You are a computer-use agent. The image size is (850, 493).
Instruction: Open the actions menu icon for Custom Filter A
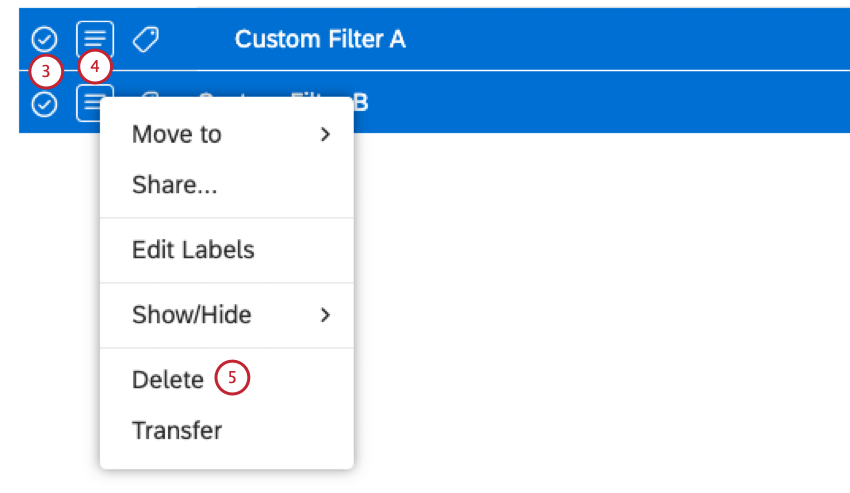point(95,39)
